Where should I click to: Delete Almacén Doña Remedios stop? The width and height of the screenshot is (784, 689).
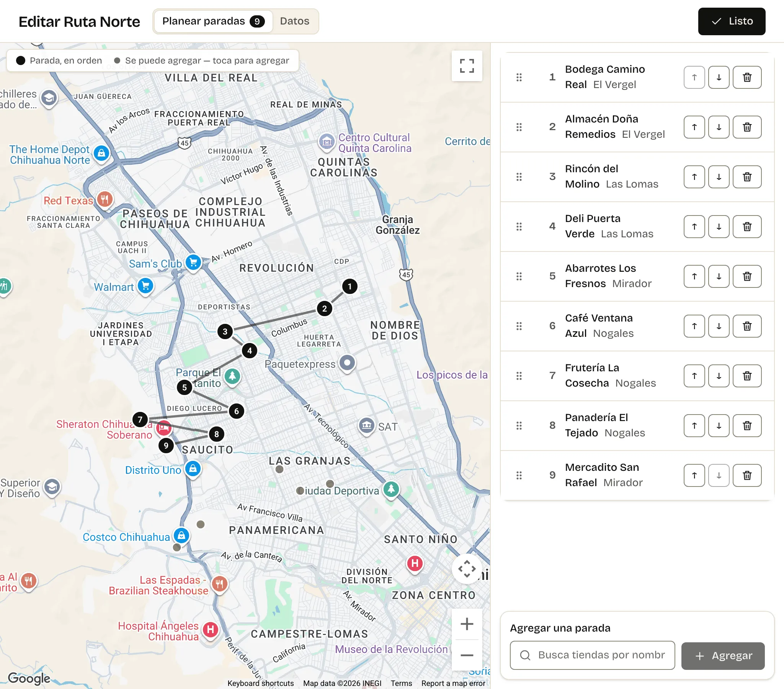747,127
